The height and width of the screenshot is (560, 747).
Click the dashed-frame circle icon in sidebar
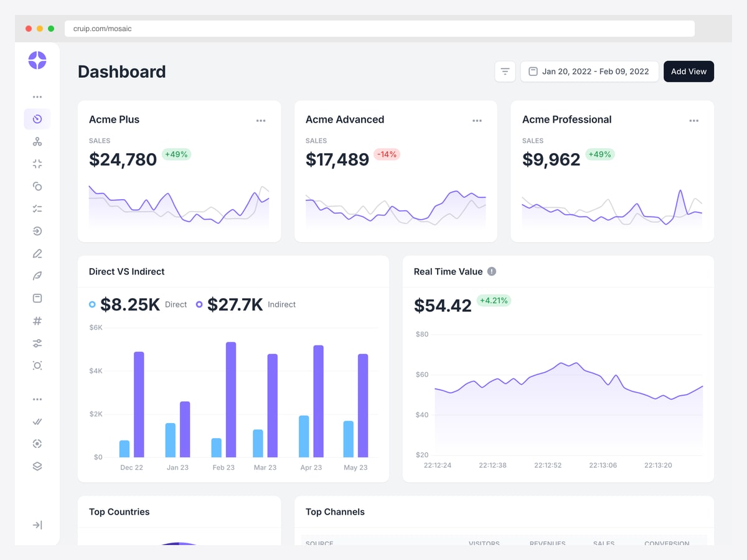click(x=37, y=366)
